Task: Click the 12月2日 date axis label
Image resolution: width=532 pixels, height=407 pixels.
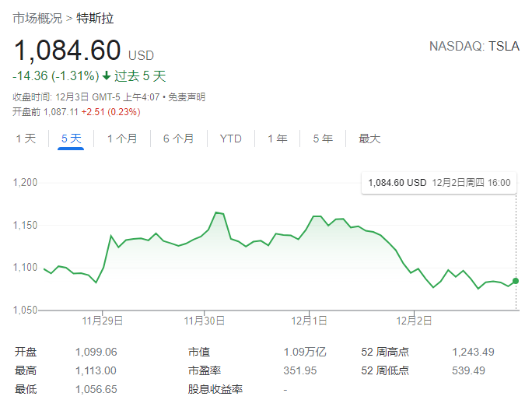Action: coord(414,319)
